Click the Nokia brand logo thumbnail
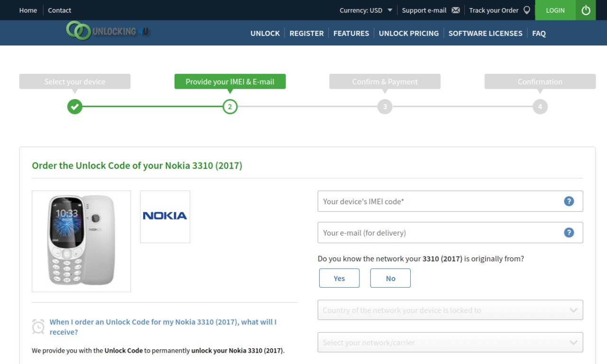The height and width of the screenshot is (364, 607). coord(165,217)
